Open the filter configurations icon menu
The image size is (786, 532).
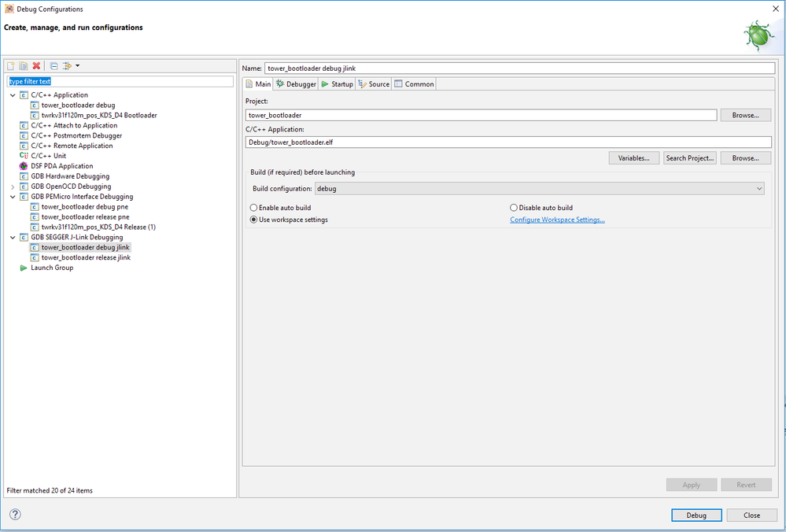tap(67, 65)
